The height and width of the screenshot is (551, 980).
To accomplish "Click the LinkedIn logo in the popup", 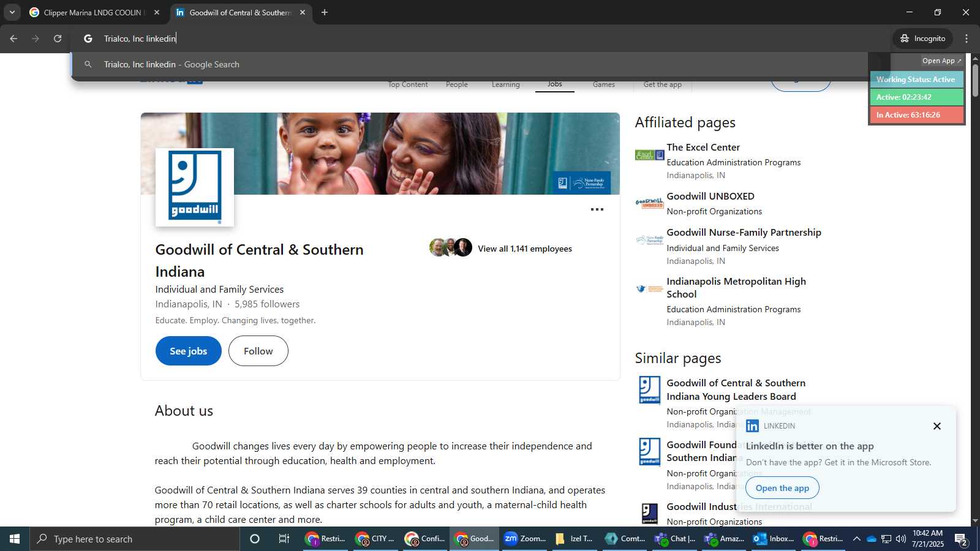I will [752, 426].
